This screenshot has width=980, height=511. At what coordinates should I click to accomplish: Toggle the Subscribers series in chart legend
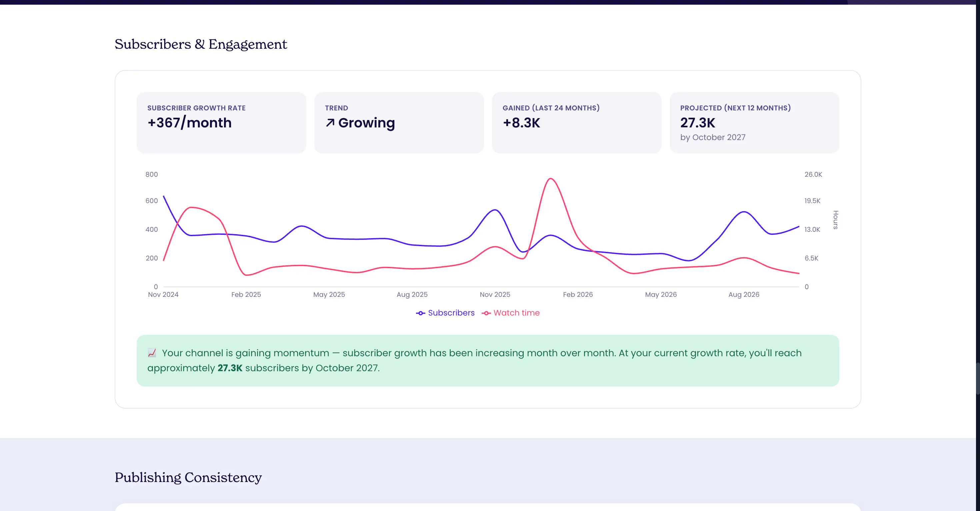coord(445,313)
